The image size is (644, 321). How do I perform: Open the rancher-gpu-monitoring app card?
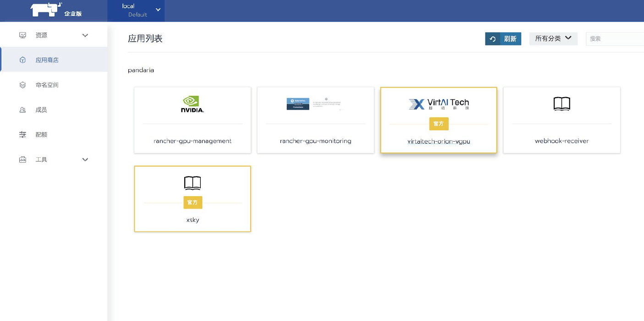point(315,120)
